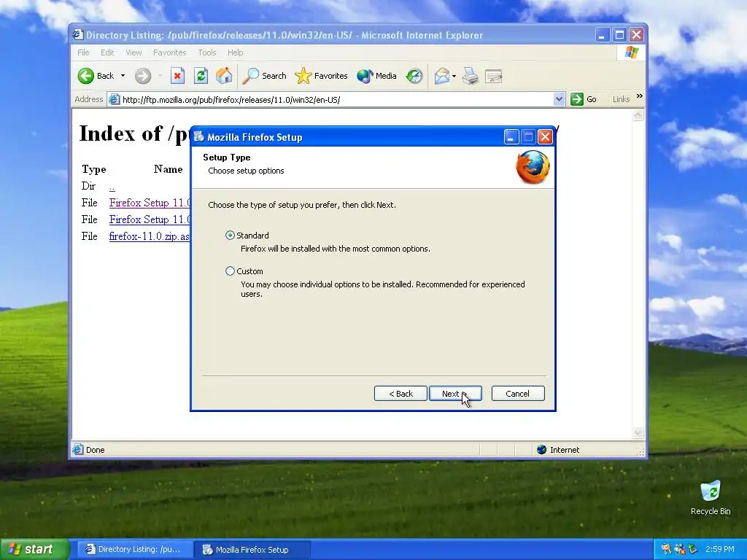747x560 pixels.
Task: Click the Mail envelope icon in IE
Action: (441, 76)
